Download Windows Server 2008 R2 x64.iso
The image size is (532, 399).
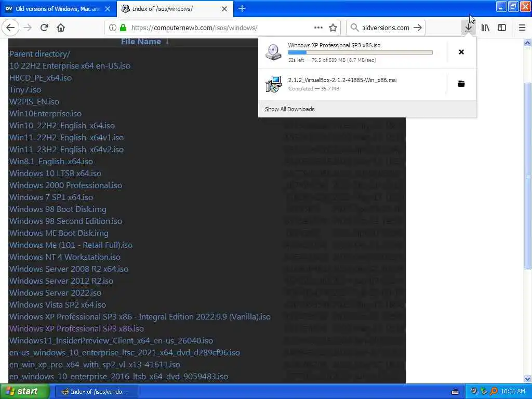pos(69,269)
